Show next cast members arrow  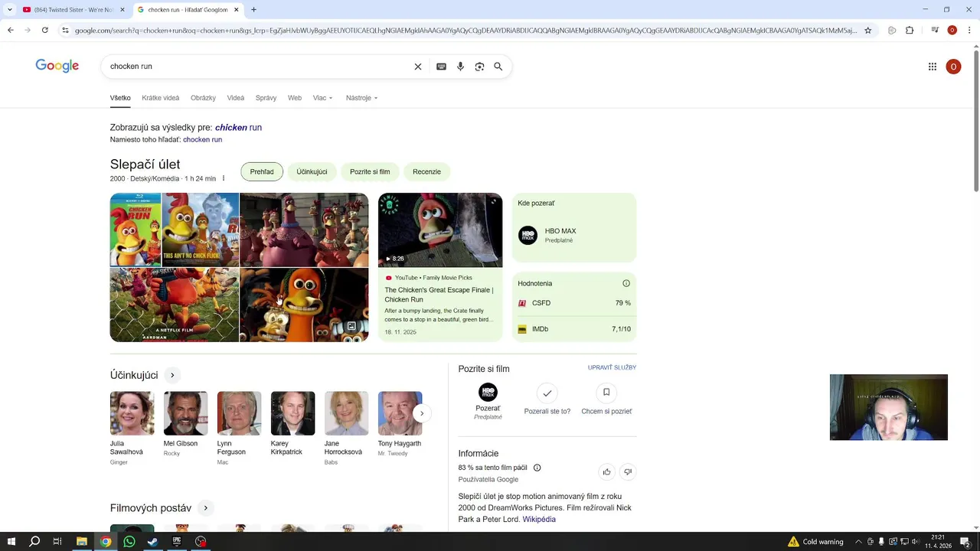(421, 413)
